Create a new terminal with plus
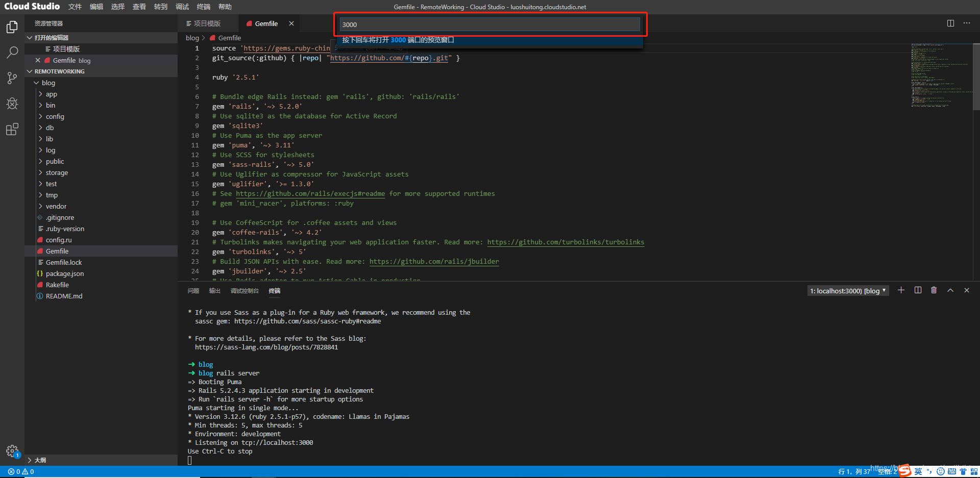The height and width of the screenshot is (478, 980). pos(901,290)
